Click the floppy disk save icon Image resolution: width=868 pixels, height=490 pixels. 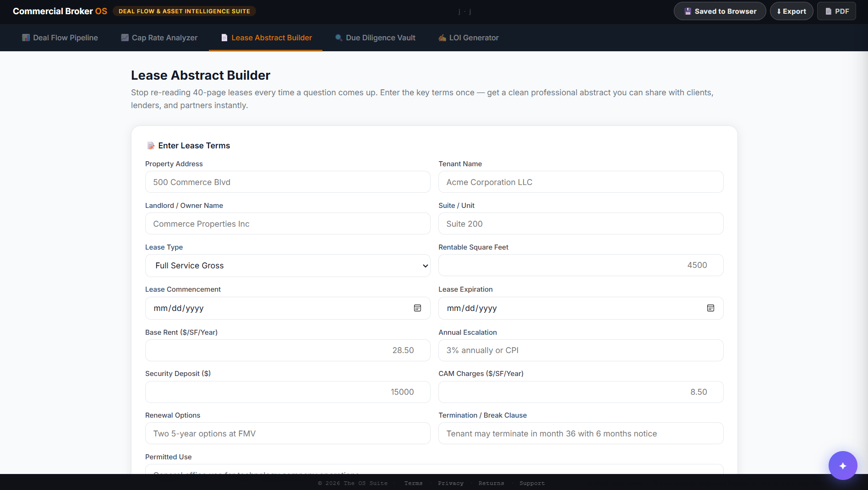[688, 11]
